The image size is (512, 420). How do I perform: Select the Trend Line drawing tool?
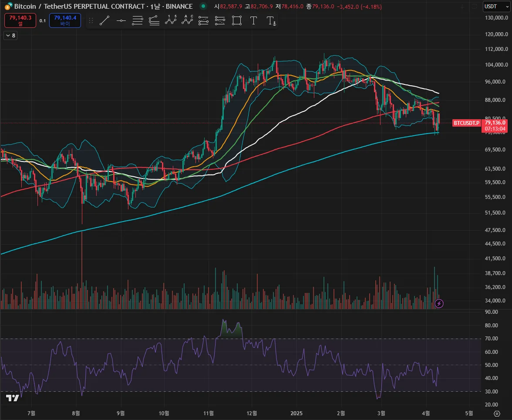coord(104,20)
